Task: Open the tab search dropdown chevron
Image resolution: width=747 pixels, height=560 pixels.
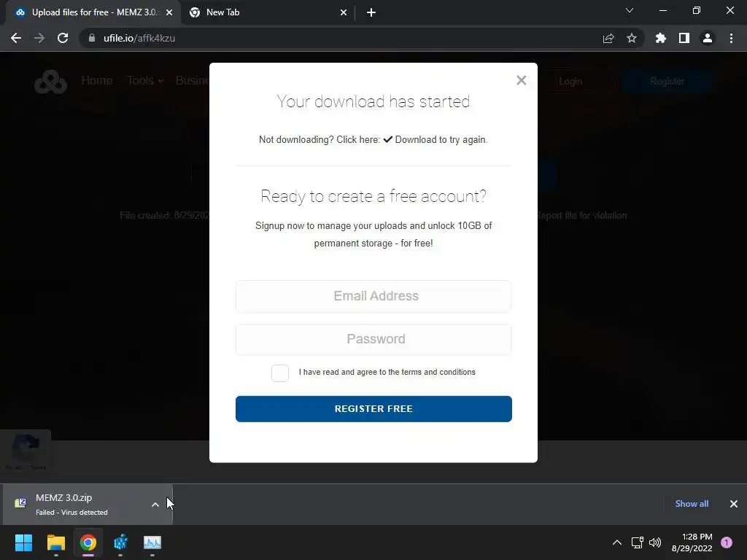Action: pyautogui.click(x=630, y=10)
